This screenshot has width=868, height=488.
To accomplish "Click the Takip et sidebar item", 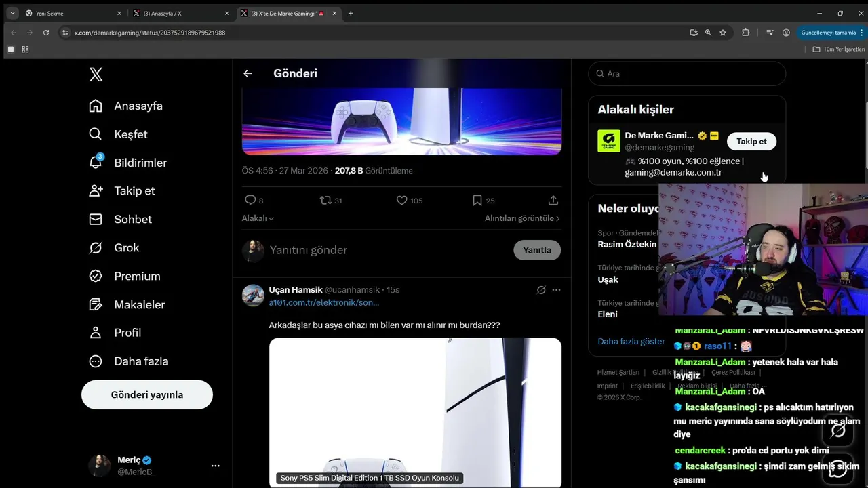I will pyautogui.click(x=122, y=190).
